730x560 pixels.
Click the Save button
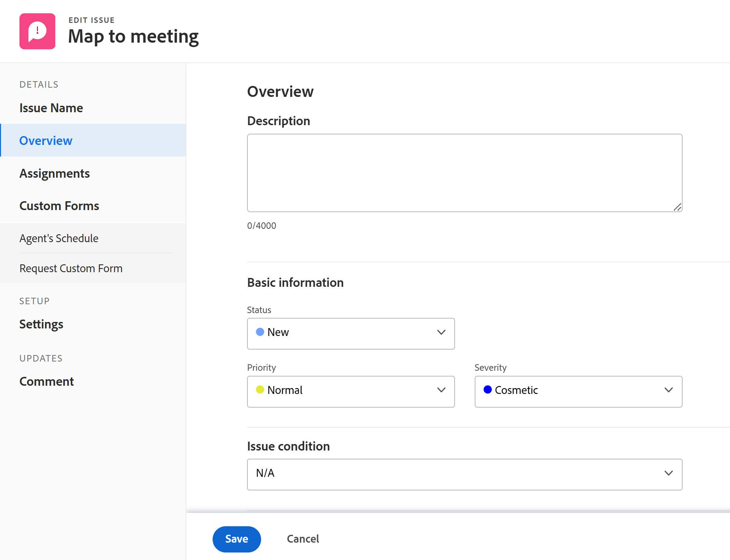[237, 539]
